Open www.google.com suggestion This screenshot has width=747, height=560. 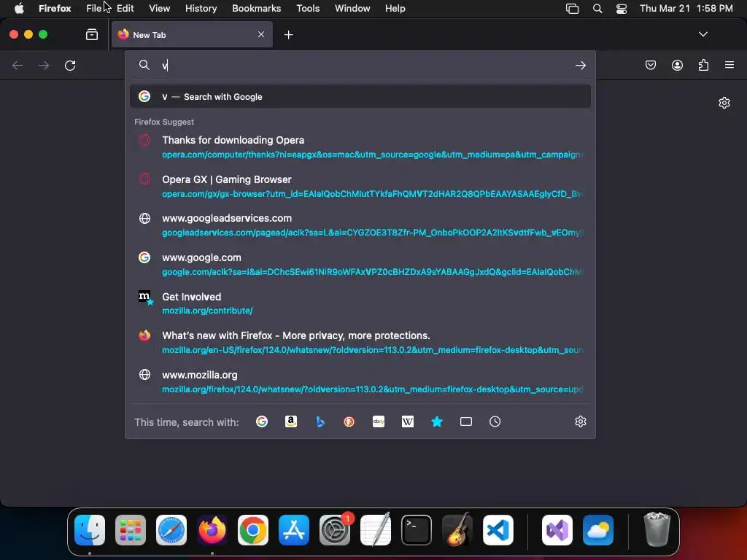pos(360,264)
